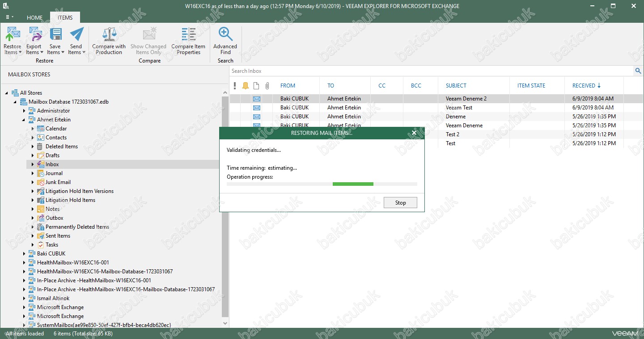644x339 pixels.
Task: Focus the Search Inbox field
Action: (x=432, y=71)
